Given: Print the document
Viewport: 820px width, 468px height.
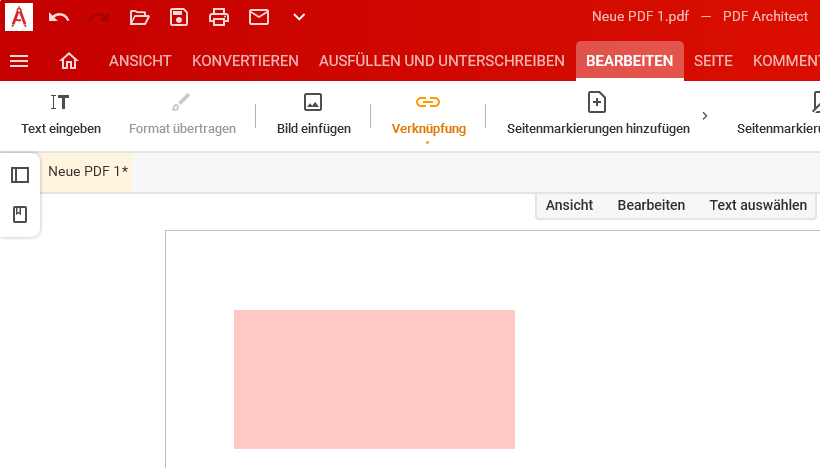Looking at the screenshot, I should pyautogui.click(x=219, y=17).
